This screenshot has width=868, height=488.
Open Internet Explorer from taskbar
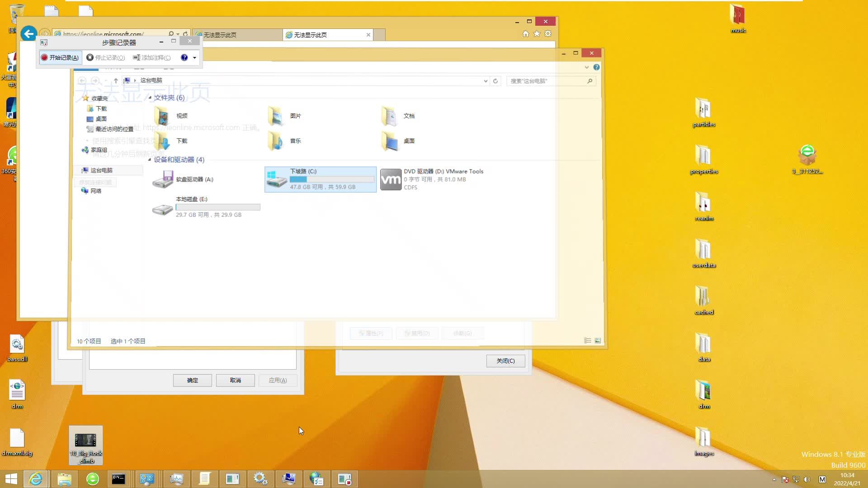click(36, 479)
